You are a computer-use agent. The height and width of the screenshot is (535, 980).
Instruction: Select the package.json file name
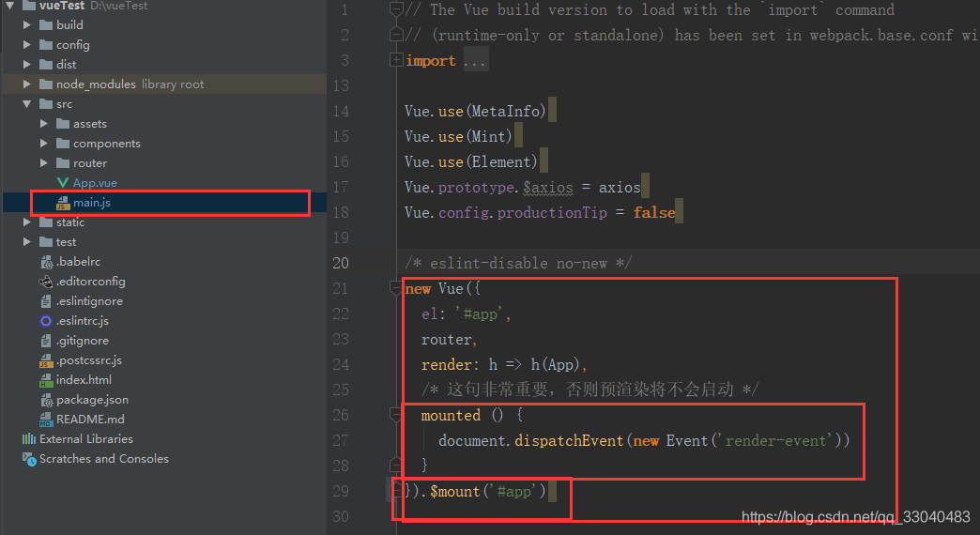(x=93, y=400)
